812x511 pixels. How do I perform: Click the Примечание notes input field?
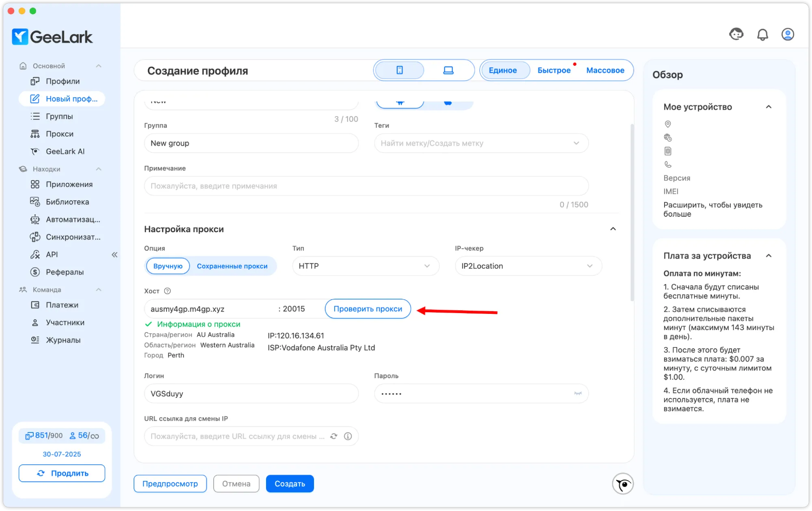[366, 186]
